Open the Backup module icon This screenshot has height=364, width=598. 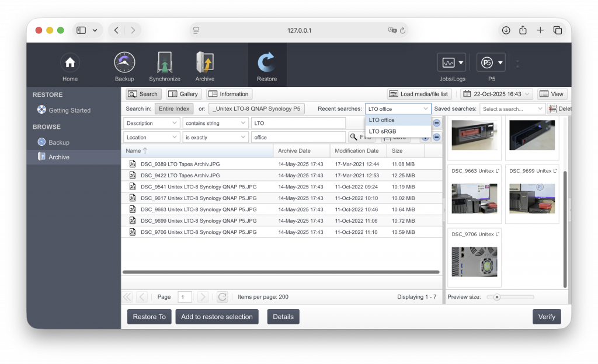(124, 64)
